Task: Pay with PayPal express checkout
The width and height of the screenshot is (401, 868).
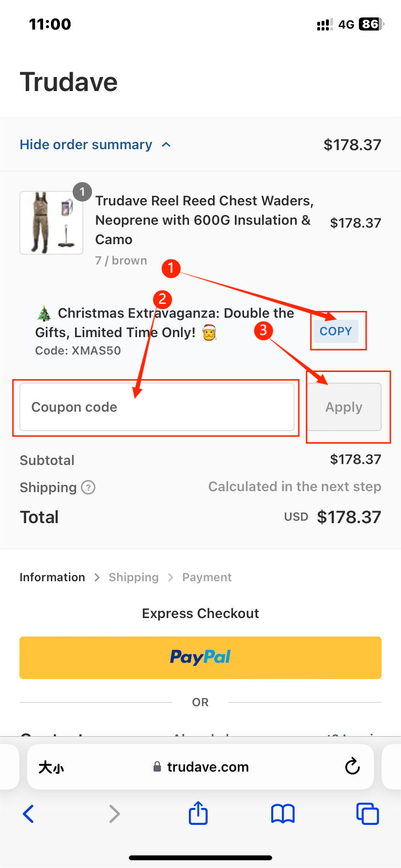Action: pyautogui.click(x=200, y=657)
